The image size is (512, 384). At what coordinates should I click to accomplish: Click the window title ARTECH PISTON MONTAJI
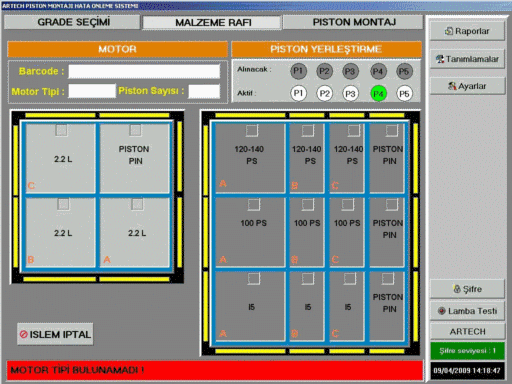pos(70,6)
